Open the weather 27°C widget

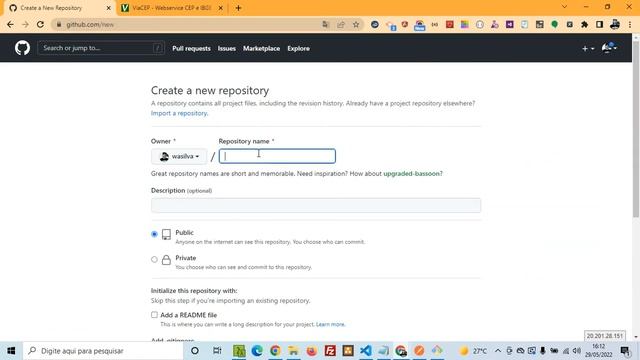[x=473, y=351]
